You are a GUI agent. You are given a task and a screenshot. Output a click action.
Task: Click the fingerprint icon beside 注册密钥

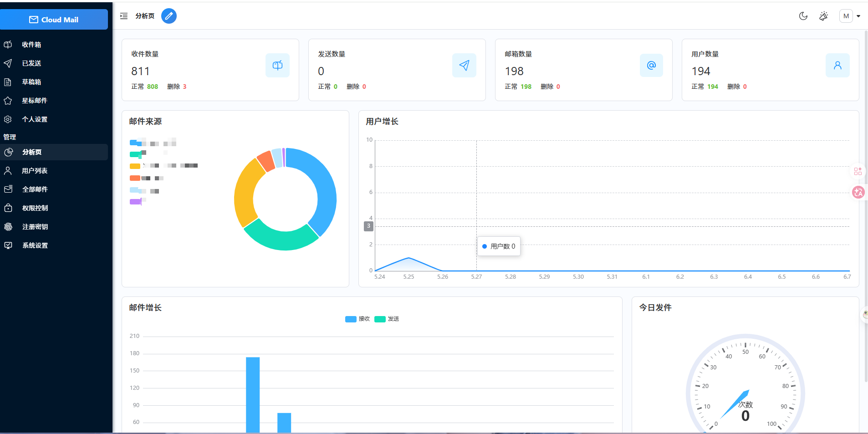coord(8,227)
